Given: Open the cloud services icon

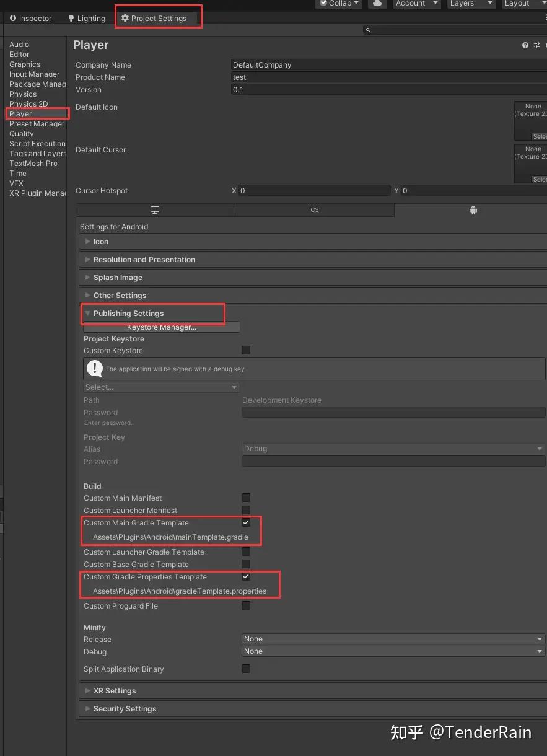Looking at the screenshot, I should coord(377,4).
